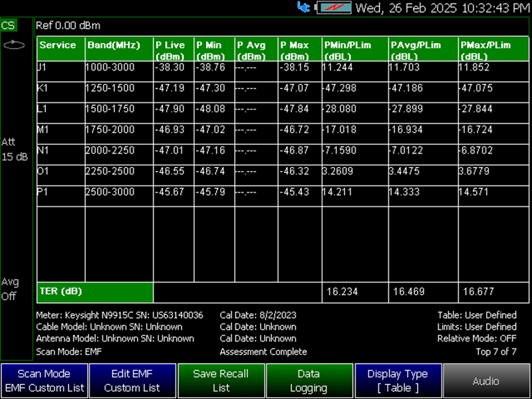Click the battery charging status icon
Screen dimensions: 532x399
pyautogui.click(x=334, y=7)
